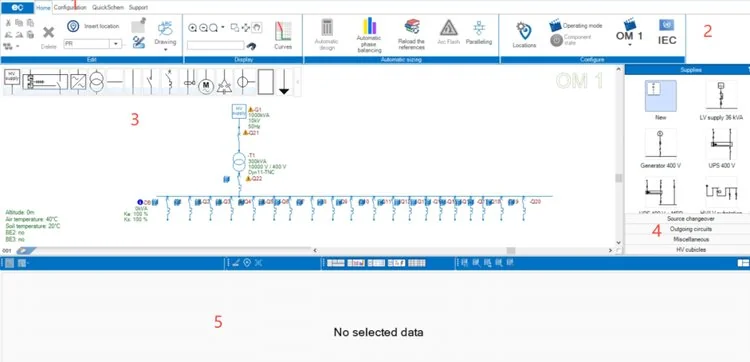Click the Cut scissors icon
Viewport: 750px width, 362px height.
(8, 23)
